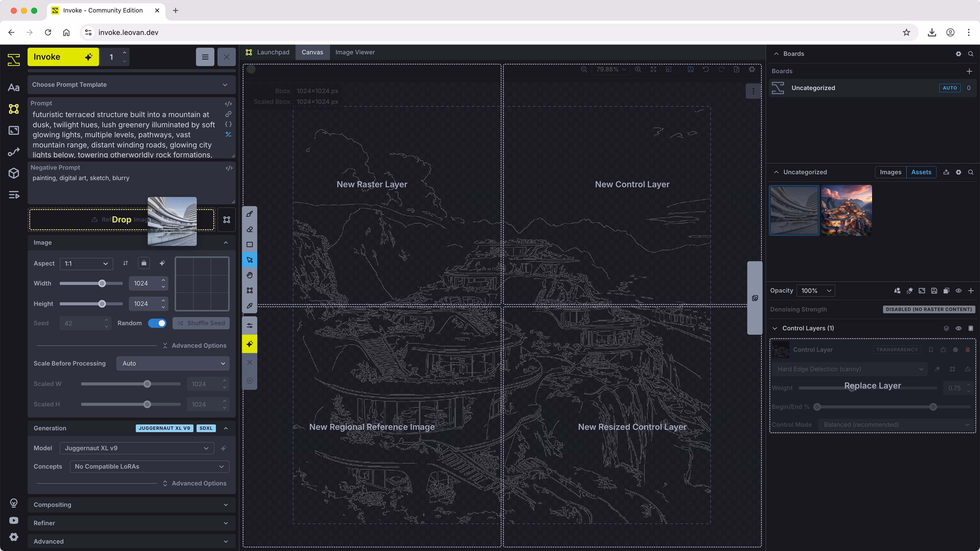The width and height of the screenshot is (980, 551).
Task: Select the Eraser tool
Action: 250,229
